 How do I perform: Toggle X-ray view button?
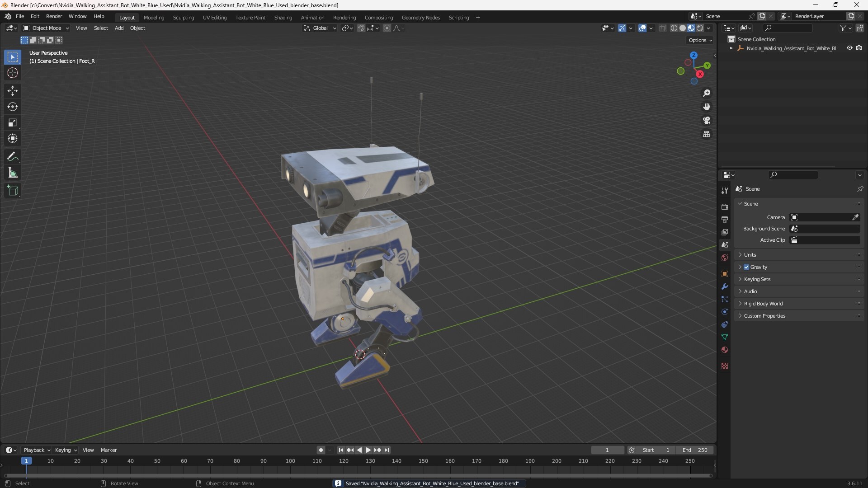point(662,28)
